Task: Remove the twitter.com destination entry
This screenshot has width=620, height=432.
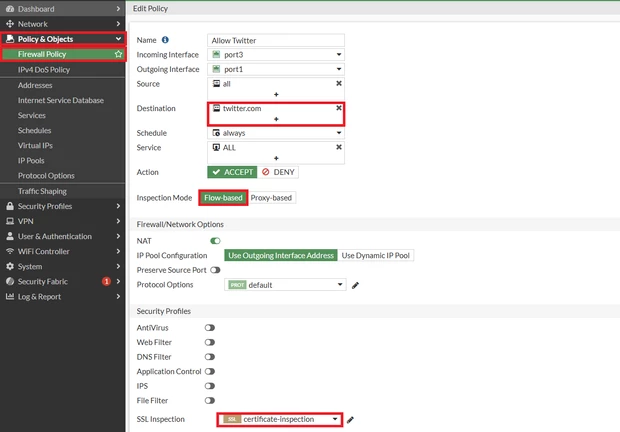Action: (x=339, y=108)
